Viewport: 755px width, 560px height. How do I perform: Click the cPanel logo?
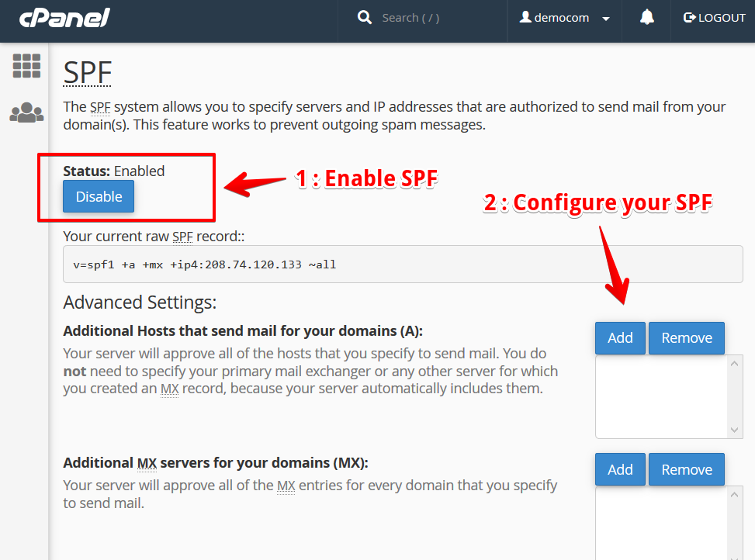[64, 17]
